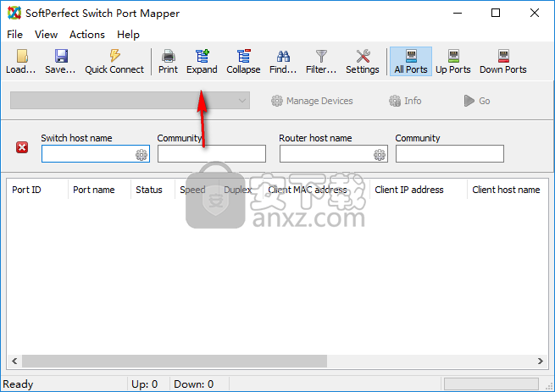Sort by Status column header
Viewport: 555px width, 392px height.
(x=153, y=190)
